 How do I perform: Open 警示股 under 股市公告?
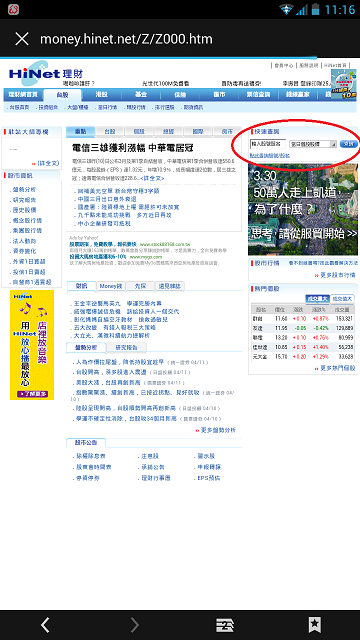click(205, 456)
